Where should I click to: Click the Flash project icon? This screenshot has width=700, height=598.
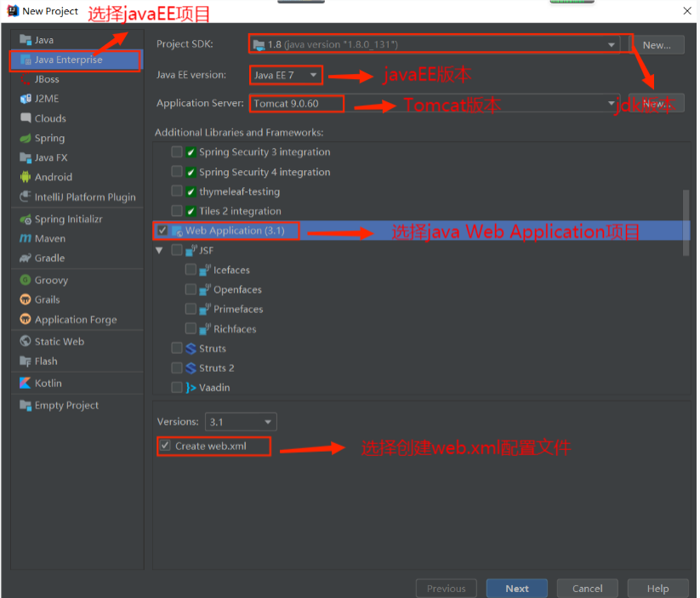pyautogui.click(x=25, y=361)
